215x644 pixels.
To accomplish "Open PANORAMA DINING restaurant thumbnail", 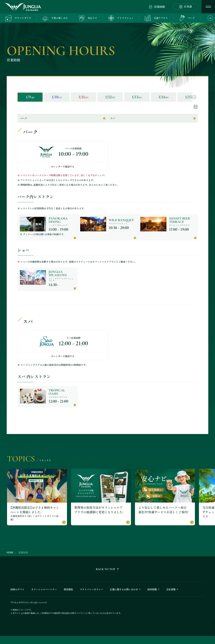I will coord(33,224).
